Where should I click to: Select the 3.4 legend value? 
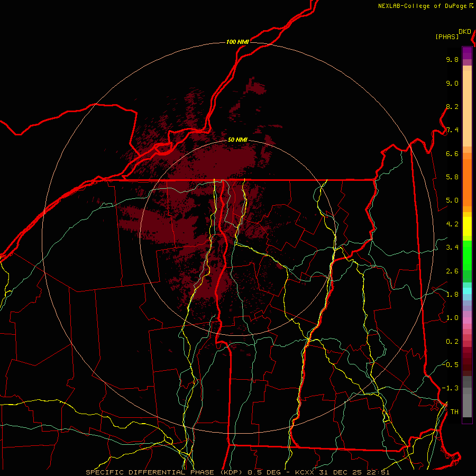452,248
